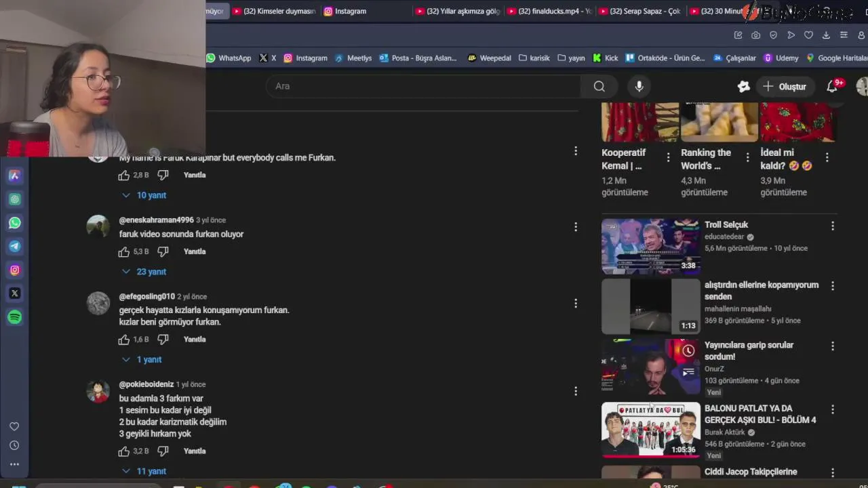Open Telegram in the Opera sidebar
The width and height of the screenshot is (868, 488).
pos(14,246)
